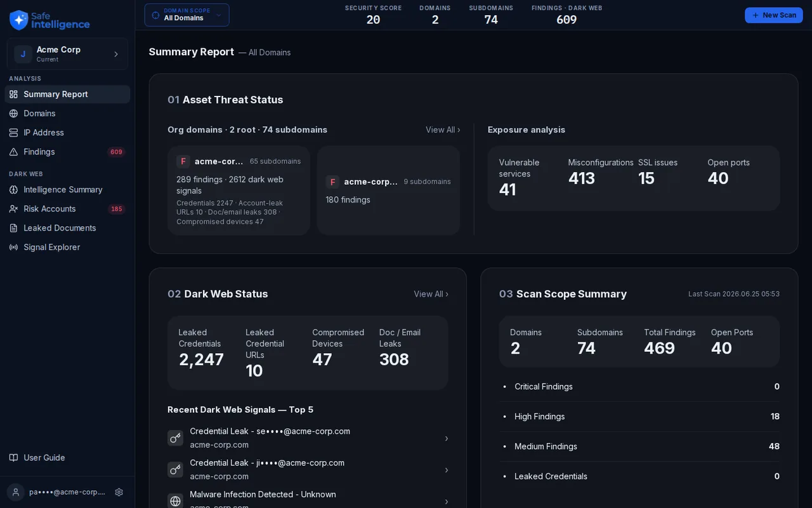Click the domain scope target icon
Image resolution: width=812 pixels, height=508 pixels.
tap(155, 15)
